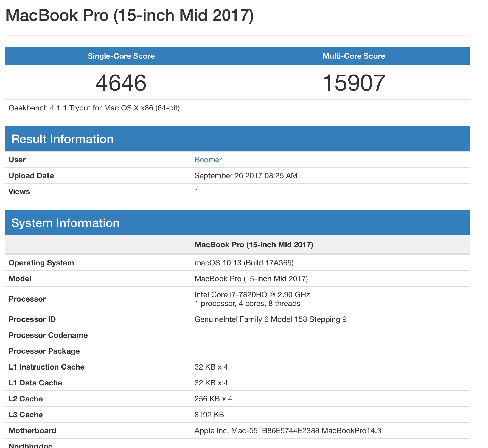Image resolution: width=488 pixels, height=448 pixels.
Task: Select the multi-core score 15907
Action: pos(354,83)
